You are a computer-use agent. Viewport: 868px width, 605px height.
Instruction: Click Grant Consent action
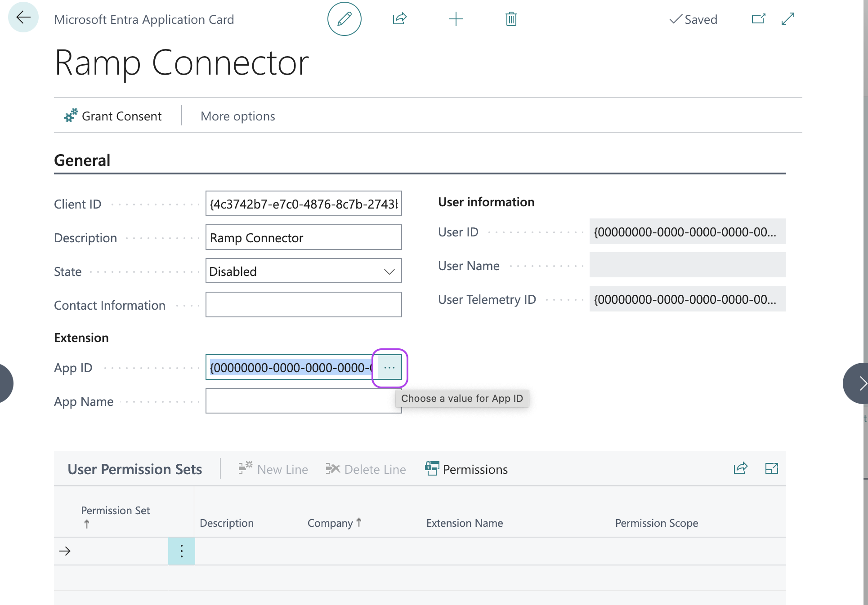point(112,116)
